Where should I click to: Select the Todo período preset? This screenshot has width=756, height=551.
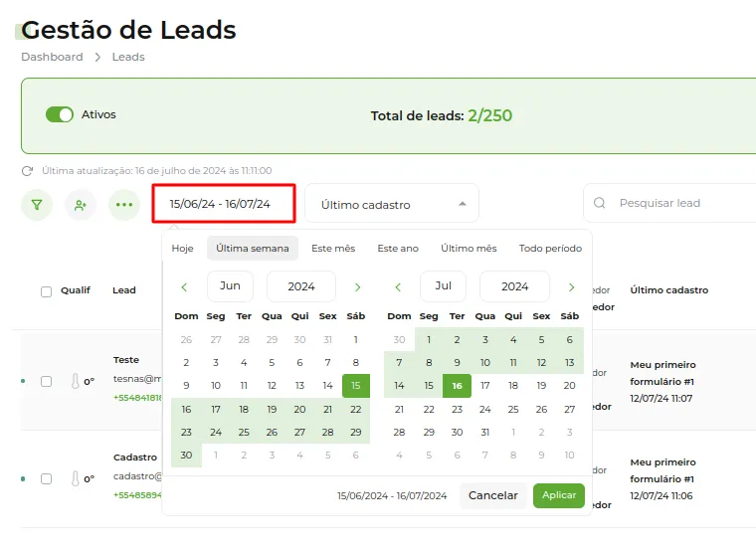pyautogui.click(x=551, y=249)
